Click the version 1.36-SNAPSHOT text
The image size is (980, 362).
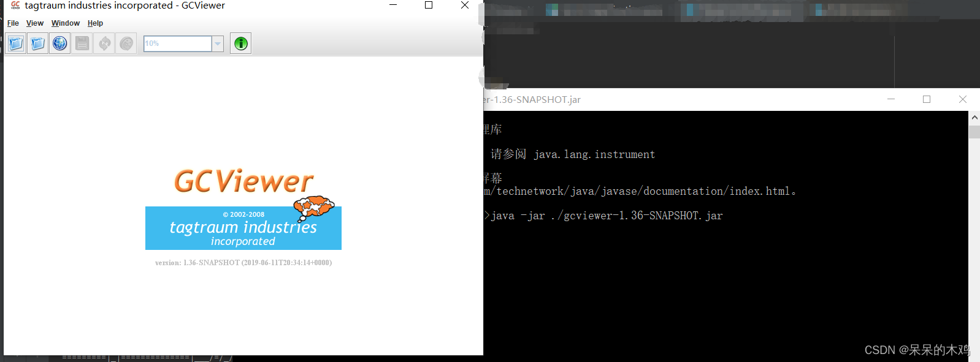point(243,263)
